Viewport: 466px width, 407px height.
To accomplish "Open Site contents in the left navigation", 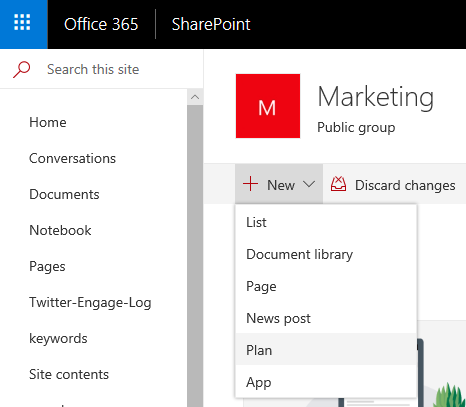I will click(x=69, y=374).
